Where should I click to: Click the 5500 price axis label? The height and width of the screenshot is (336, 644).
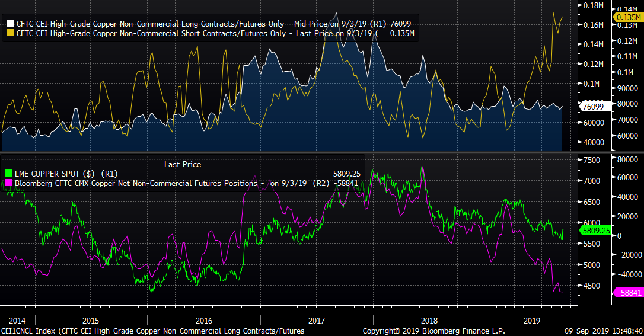click(x=592, y=244)
